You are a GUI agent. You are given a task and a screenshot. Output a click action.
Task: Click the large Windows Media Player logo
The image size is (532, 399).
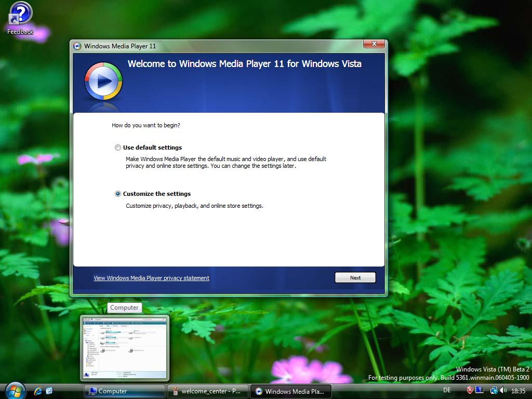pyautogui.click(x=103, y=81)
